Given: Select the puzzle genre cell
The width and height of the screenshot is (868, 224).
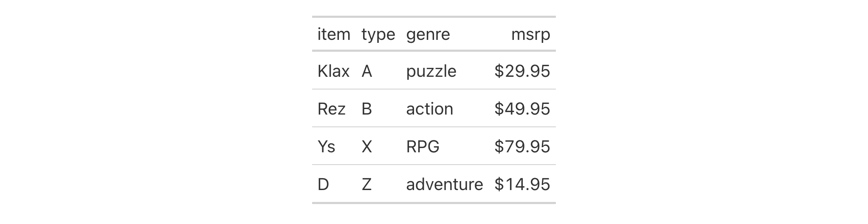Looking at the screenshot, I should point(445,71).
